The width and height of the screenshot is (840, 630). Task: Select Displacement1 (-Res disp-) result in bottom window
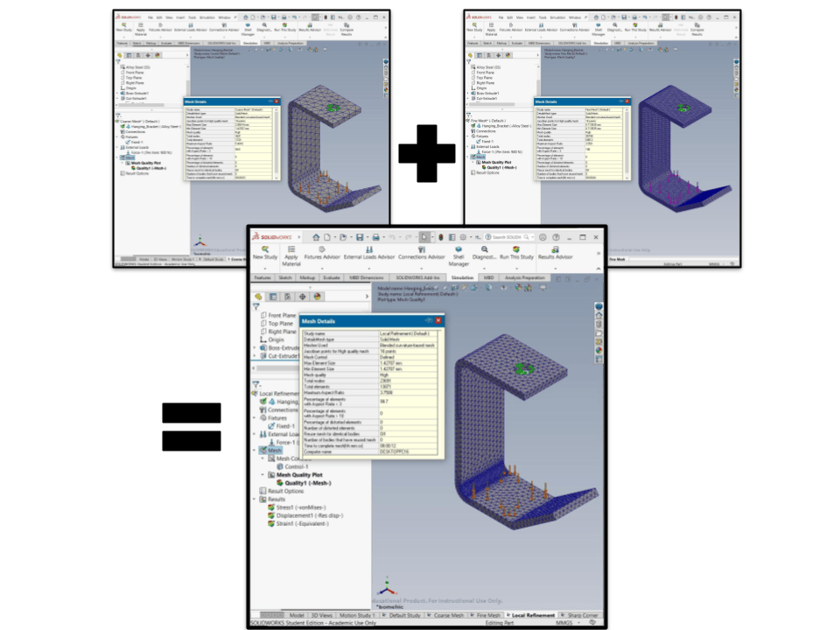305,515
